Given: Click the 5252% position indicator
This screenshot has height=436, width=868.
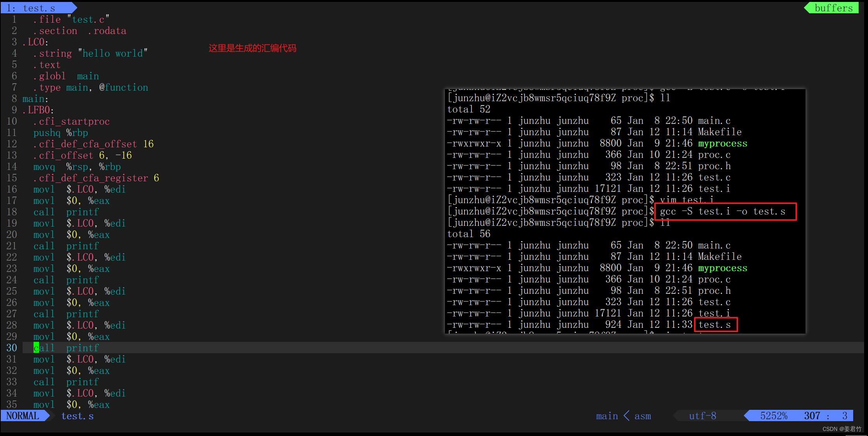Looking at the screenshot, I should (x=774, y=416).
